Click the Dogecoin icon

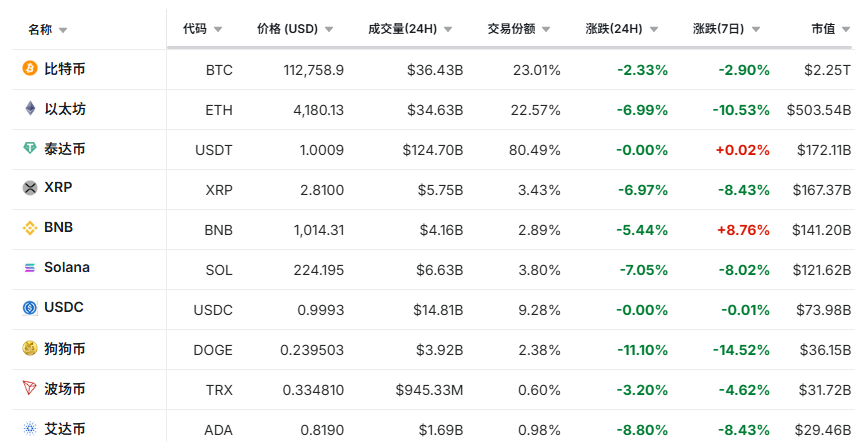[x=30, y=349]
